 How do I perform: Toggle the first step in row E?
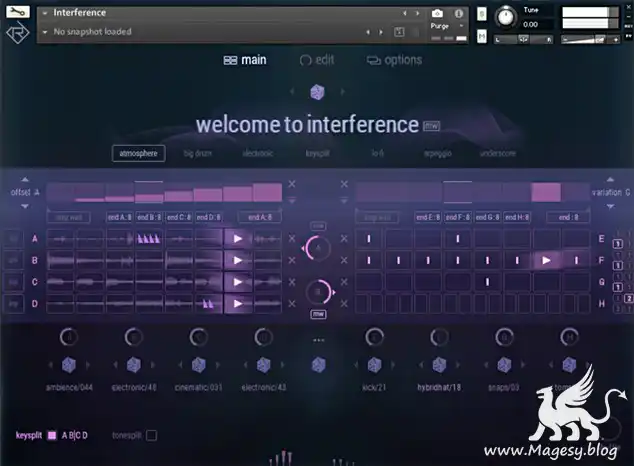coord(369,239)
